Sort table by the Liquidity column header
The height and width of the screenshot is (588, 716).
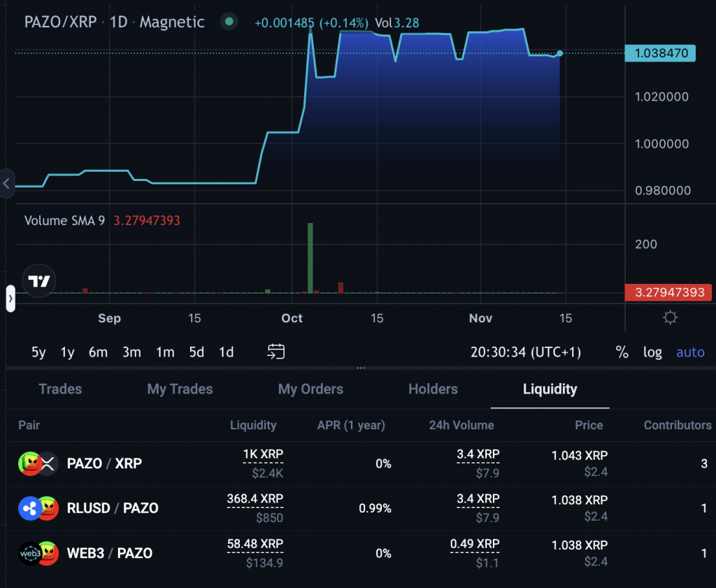[x=253, y=425]
